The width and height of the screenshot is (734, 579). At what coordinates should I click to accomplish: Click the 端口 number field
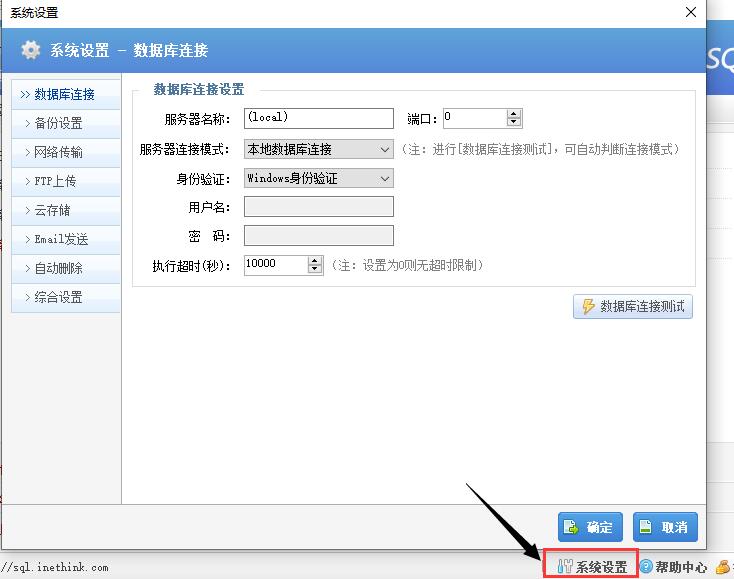pos(475,118)
